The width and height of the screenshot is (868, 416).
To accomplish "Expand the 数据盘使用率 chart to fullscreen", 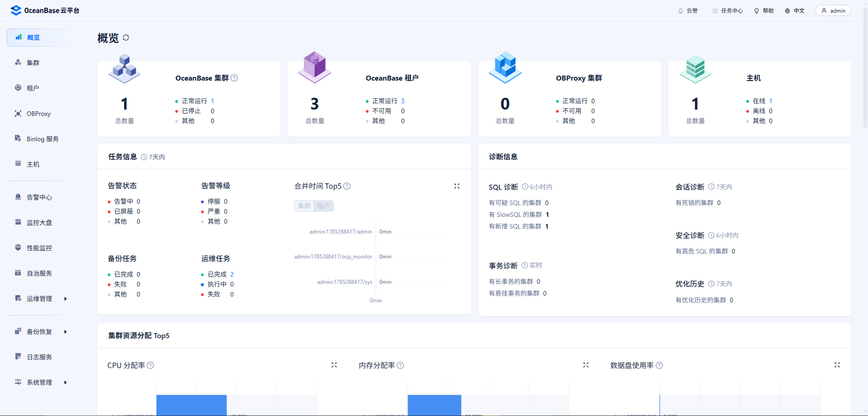I will tap(837, 365).
